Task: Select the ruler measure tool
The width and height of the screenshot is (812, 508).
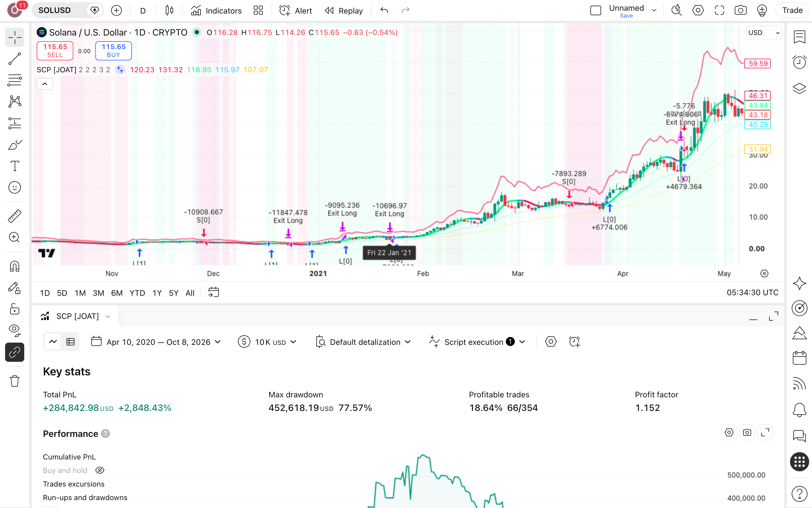Action: click(15, 216)
